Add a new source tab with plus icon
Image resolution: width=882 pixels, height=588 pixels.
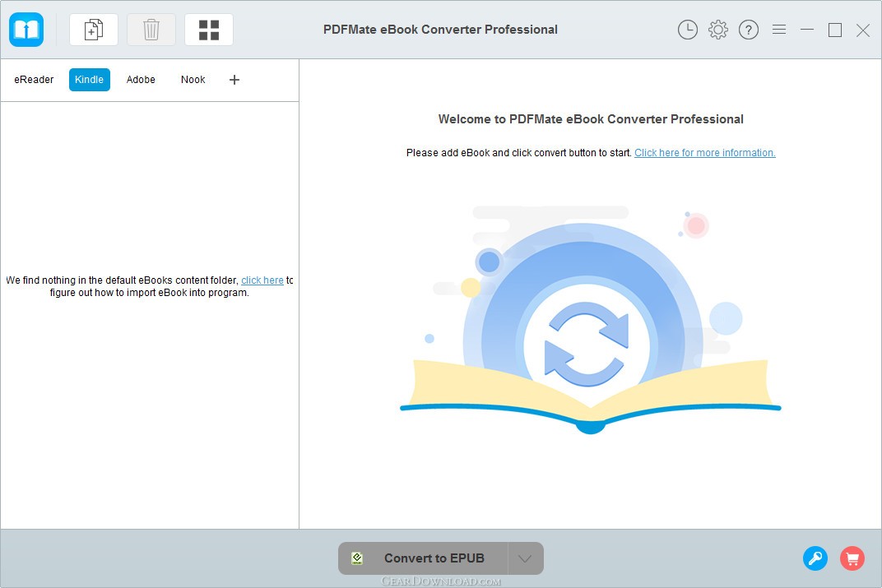[234, 80]
